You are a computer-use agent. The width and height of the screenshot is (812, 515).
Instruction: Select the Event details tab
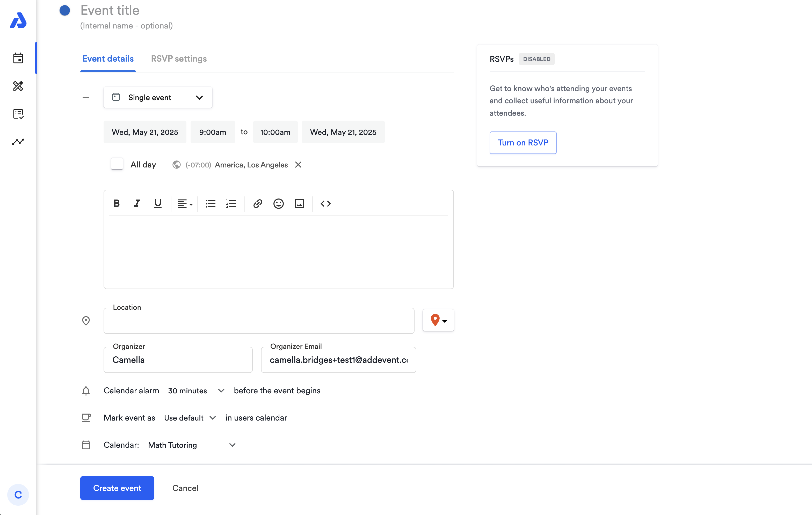coord(108,59)
